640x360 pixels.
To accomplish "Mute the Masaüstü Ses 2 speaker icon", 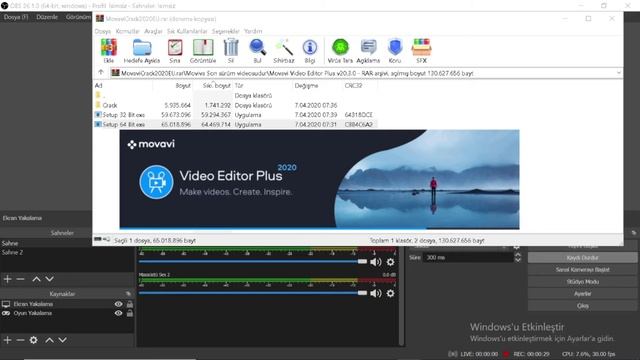I will (376, 293).
